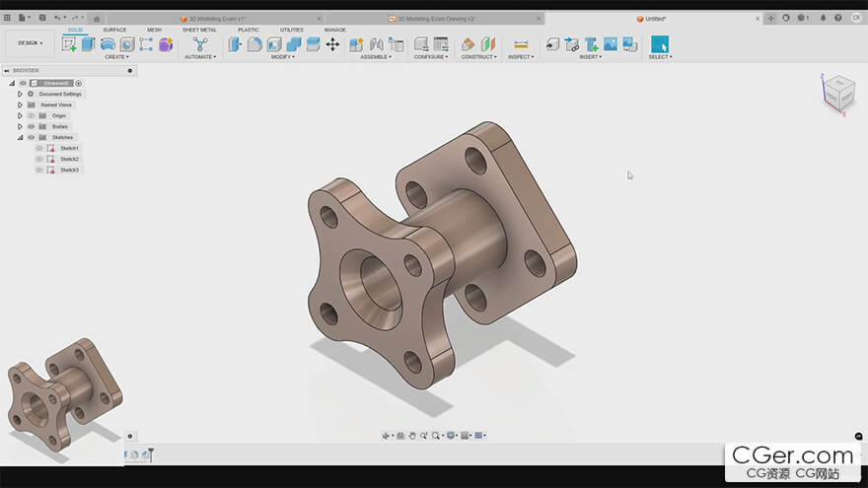
Task: Open the Design workspace dropdown
Action: (30, 43)
